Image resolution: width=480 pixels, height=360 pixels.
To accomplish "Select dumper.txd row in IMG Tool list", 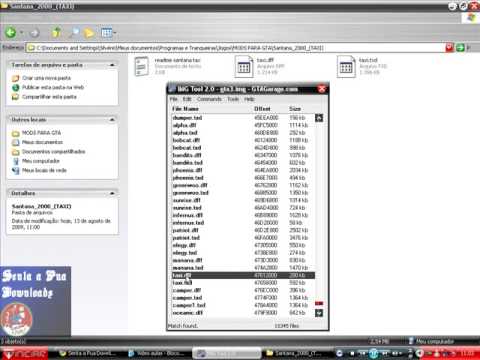I will click(x=243, y=118).
